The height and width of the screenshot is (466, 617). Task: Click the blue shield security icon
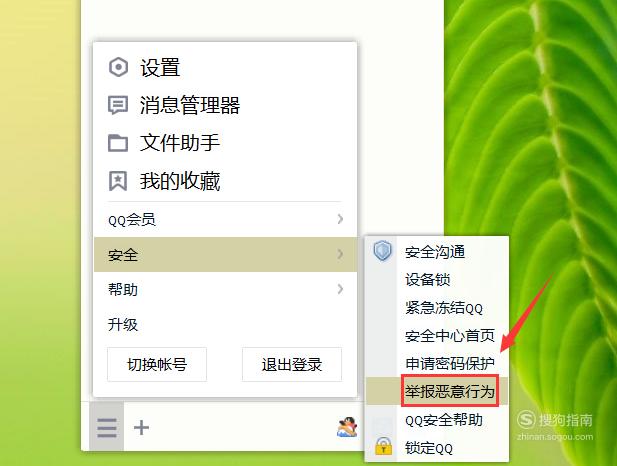pyautogui.click(x=382, y=251)
